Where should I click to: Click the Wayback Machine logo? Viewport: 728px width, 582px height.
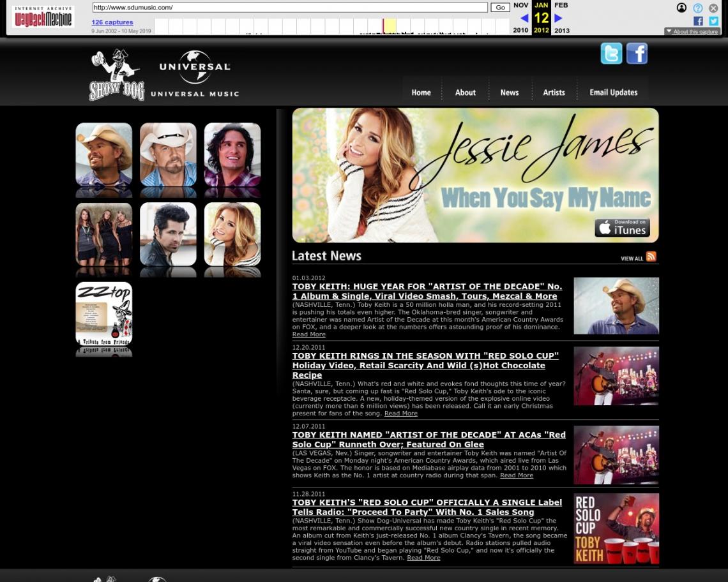[43, 18]
